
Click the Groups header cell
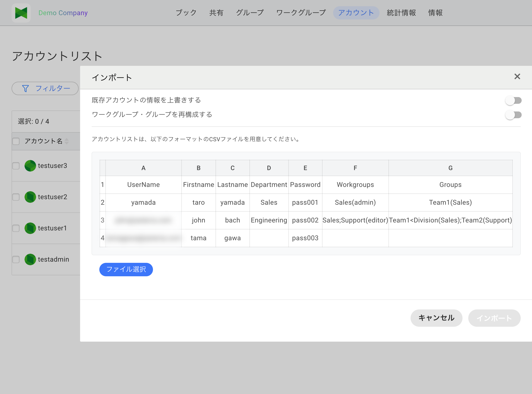[x=450, y=185]
